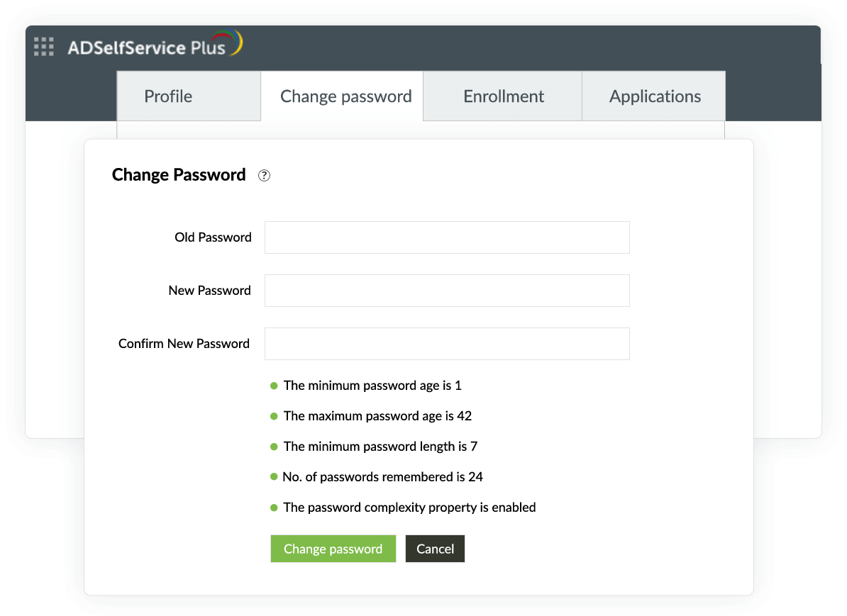Click the Old Password label
847x616 pixels.
[x=213, y=237]
